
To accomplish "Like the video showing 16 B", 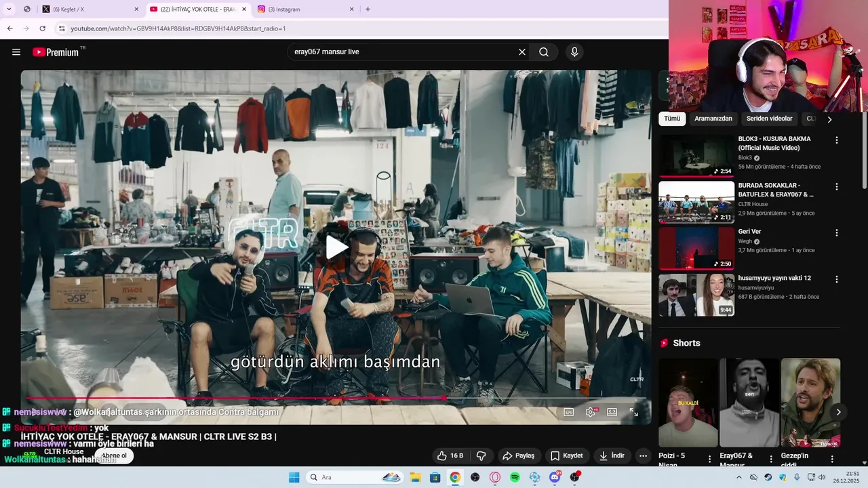I will [450, 455].
